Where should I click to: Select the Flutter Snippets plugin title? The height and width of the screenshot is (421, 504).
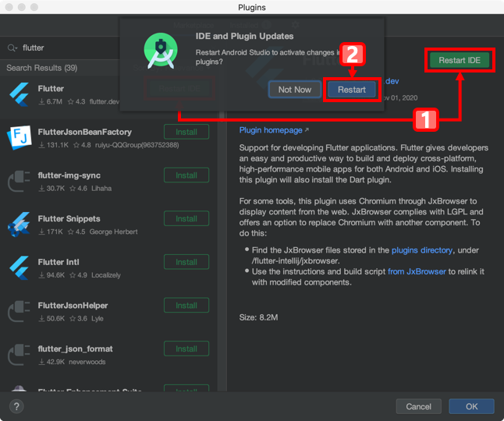69,219
